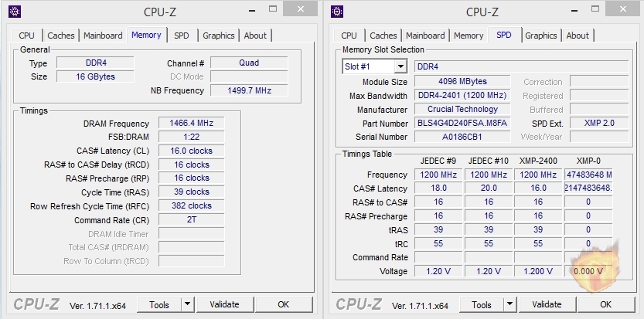The width and height of the screenshot is (644, 319).
Task: Select the SPD tab in right window
Action: (504, 35)
